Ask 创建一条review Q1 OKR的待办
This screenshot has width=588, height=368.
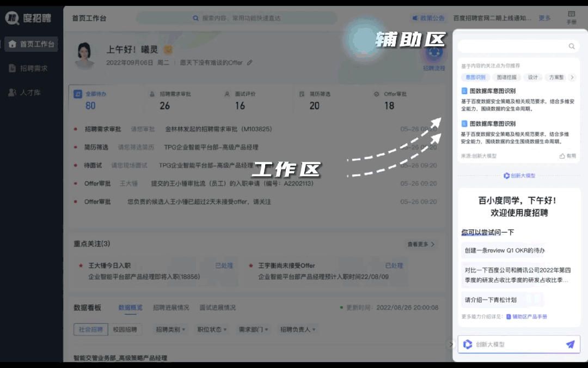[x=504, y=250]
